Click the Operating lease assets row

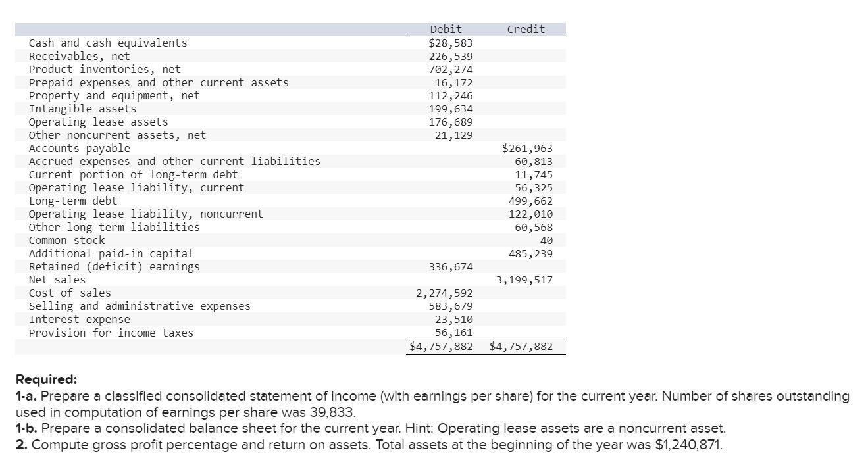tap(98, 122)
